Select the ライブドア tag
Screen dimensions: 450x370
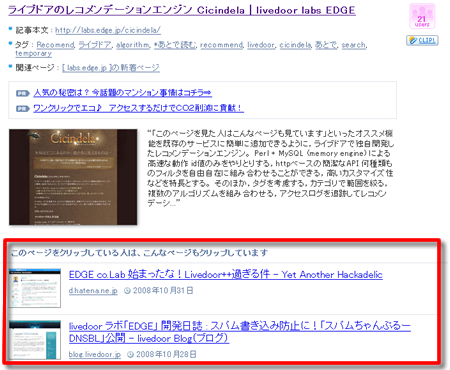pyautogui.click(x=95, y=45)
